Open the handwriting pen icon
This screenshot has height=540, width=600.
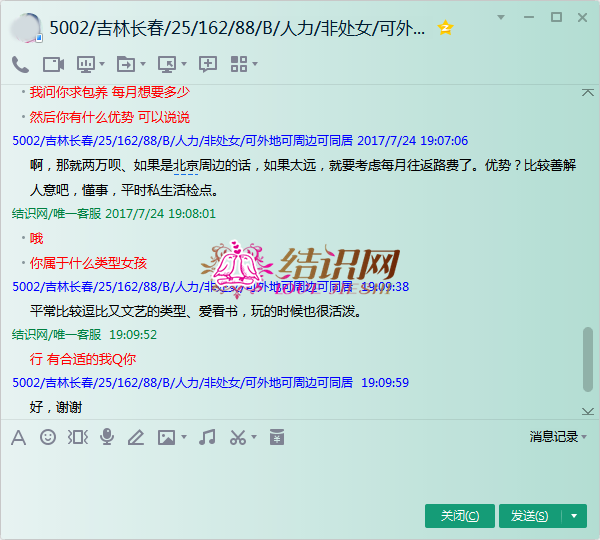136,437
